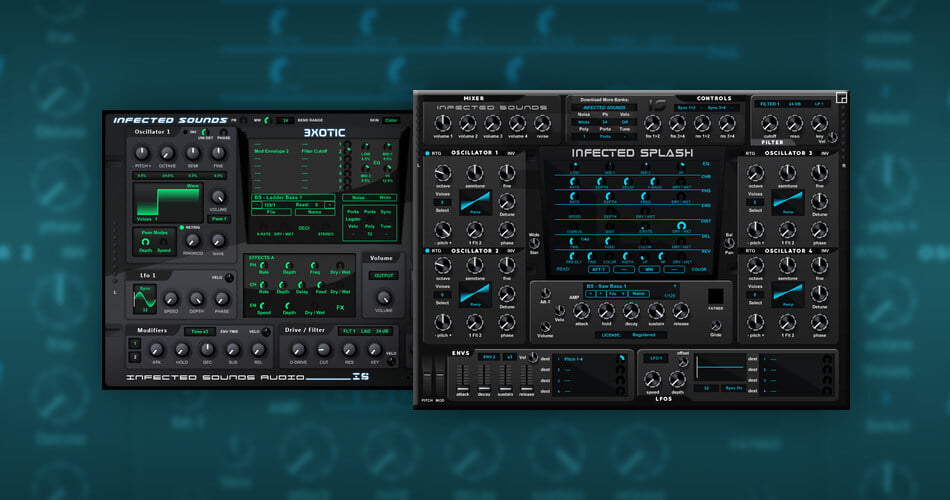Click the Lfo 1 sine waveform display in 3xotic
This screenshot has height=500, width=950.
pos(145,299)
